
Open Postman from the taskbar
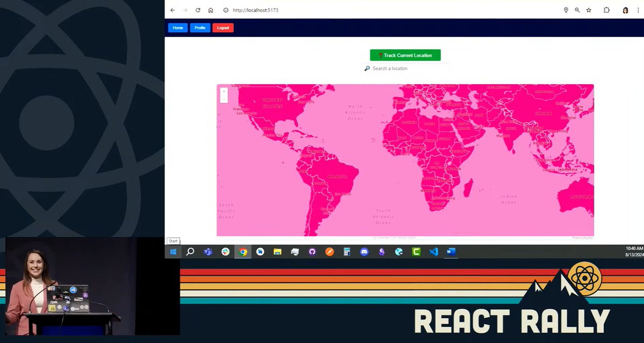[x=330, y=252]
